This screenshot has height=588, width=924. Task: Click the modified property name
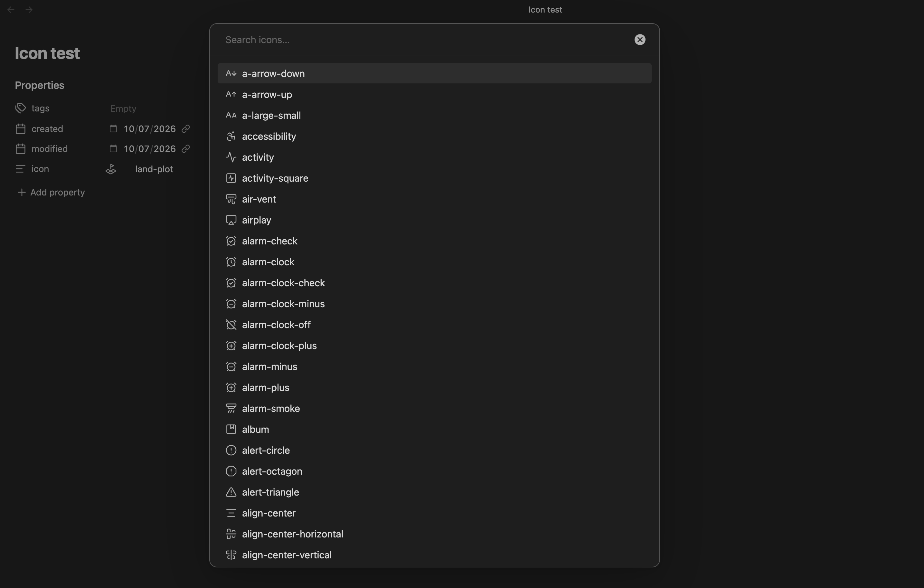coord(50,148)
